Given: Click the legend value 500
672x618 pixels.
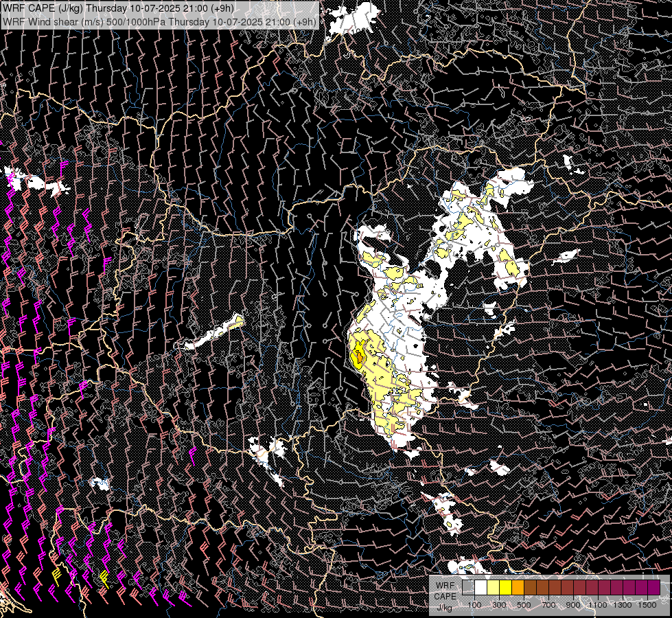Looking at the screenshot, I should click(524, 605).
